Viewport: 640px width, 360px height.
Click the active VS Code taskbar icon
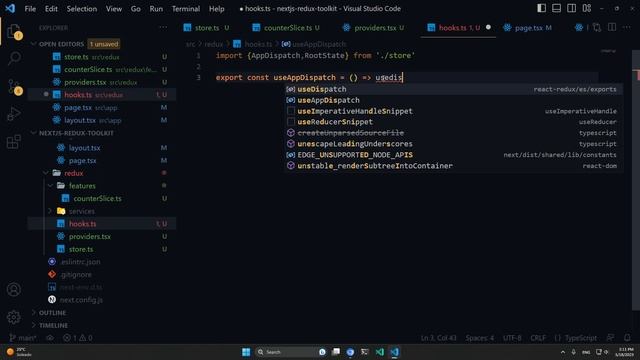pyautogui.click(x=394, y=352)
